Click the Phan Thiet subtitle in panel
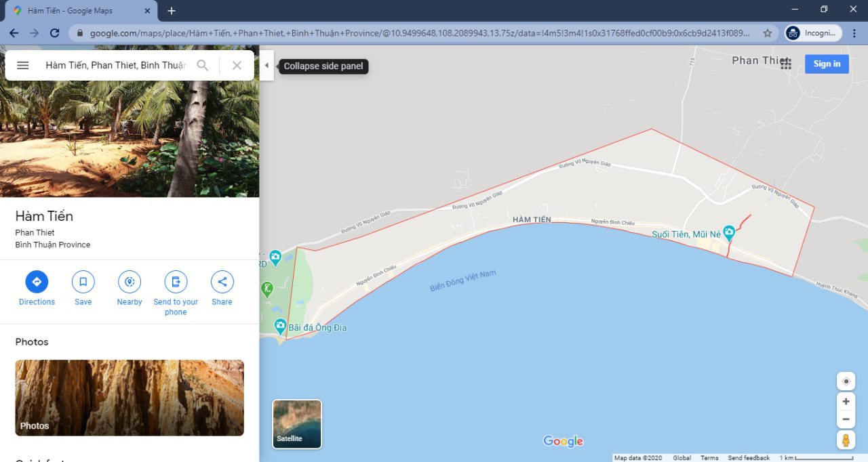The height and width of the screenshot is (462, 868). [35, 232]
